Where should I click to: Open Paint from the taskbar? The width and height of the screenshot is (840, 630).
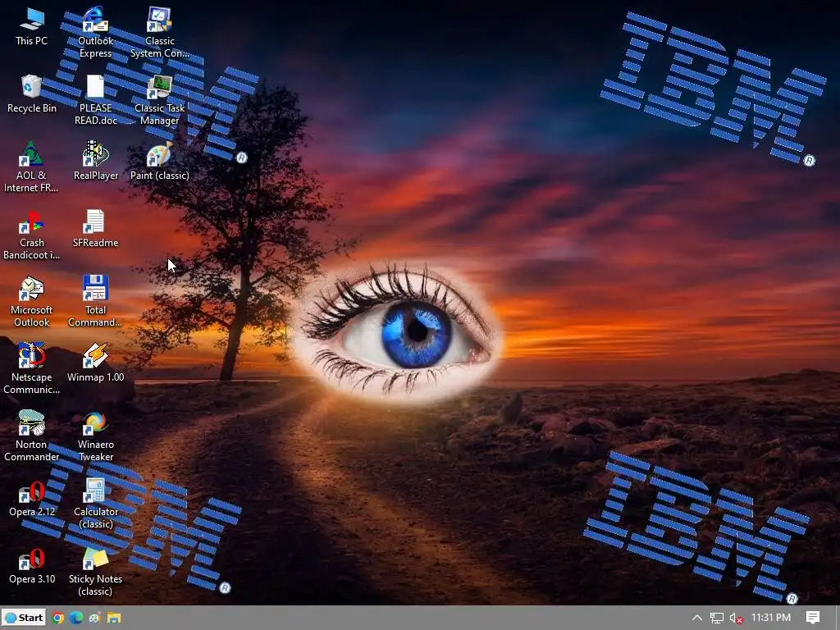pyautogui.click(x=95, y=618)
